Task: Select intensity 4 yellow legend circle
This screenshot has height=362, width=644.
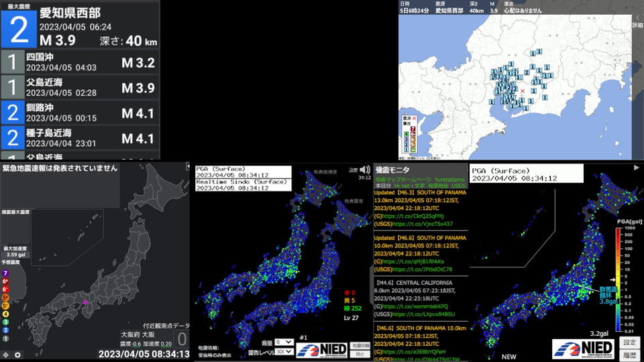Action: 5,314
